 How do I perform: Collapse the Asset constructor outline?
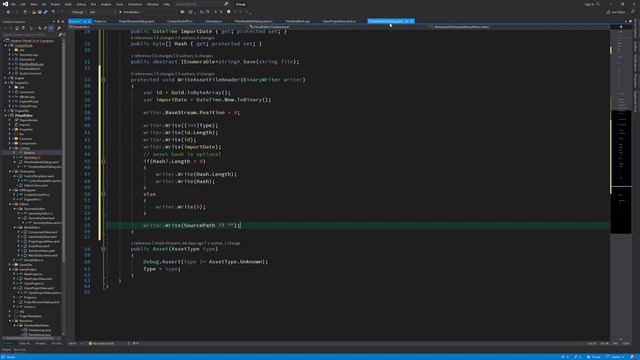coord(103,249)
